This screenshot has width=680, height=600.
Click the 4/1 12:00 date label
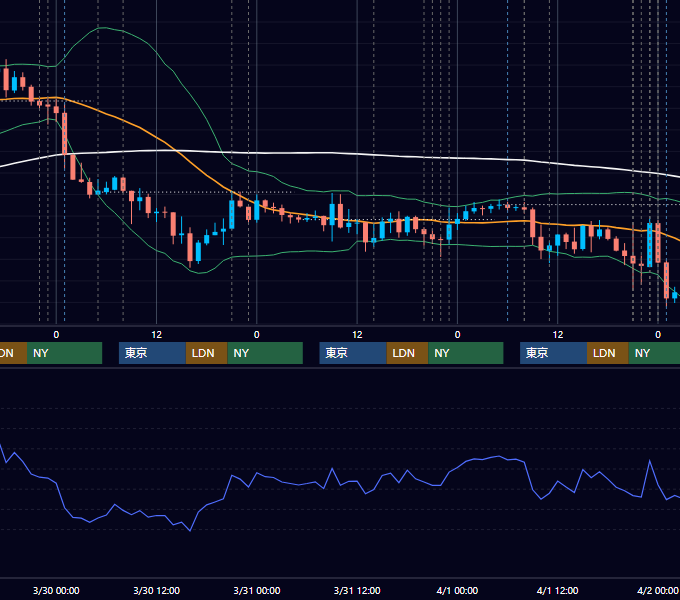557,590
